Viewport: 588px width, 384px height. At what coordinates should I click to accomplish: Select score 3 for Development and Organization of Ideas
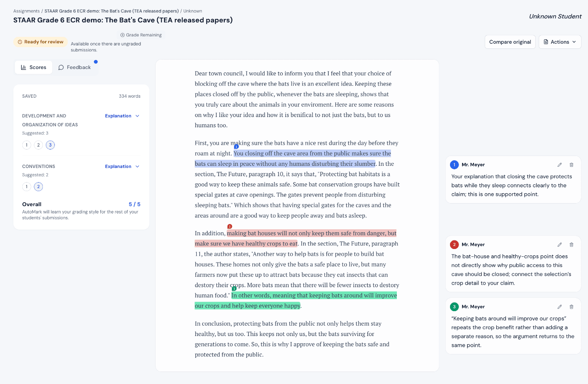coord(50,145)
